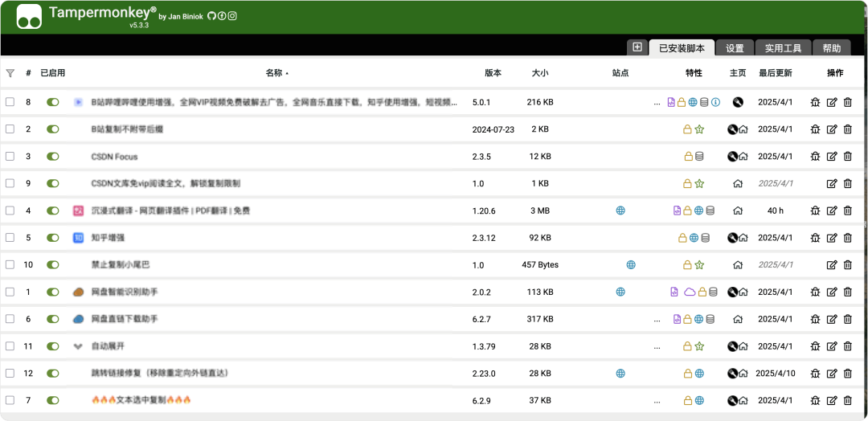This screenshot has width=868, height=421.
Task: Open the 帮助 tab
Action: (x=832, y=48)
